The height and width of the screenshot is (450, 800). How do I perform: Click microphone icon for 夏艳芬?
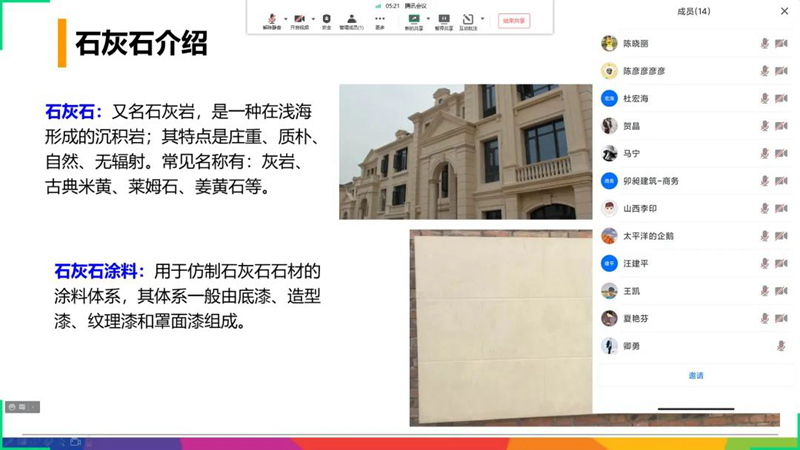(765, 318)
